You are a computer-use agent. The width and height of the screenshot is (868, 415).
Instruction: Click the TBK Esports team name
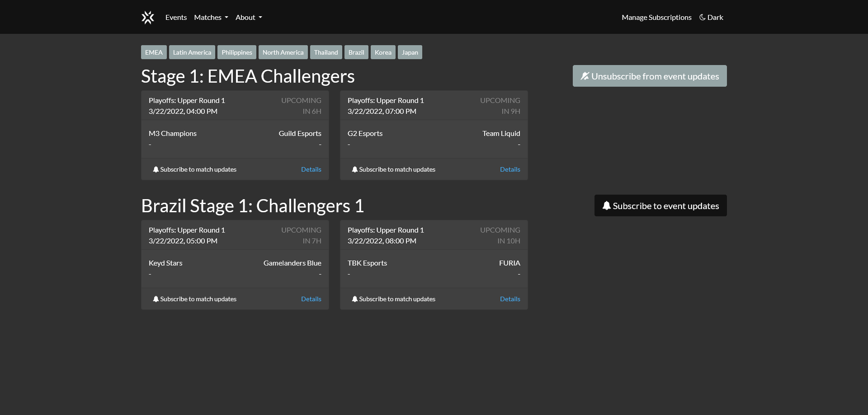367,263
